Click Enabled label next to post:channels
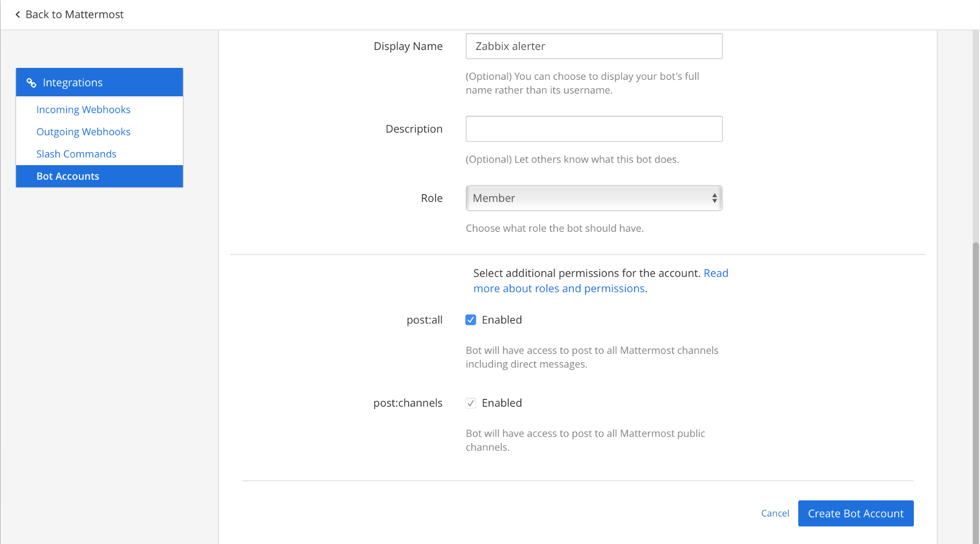Screen dimensions: 980x544 point(502,403)
